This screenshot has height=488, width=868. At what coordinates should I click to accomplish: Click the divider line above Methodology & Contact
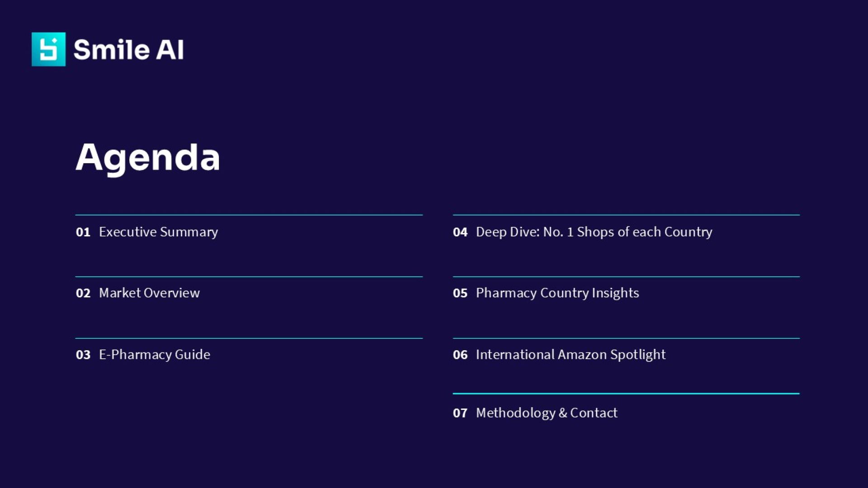[x=626, y=394]
